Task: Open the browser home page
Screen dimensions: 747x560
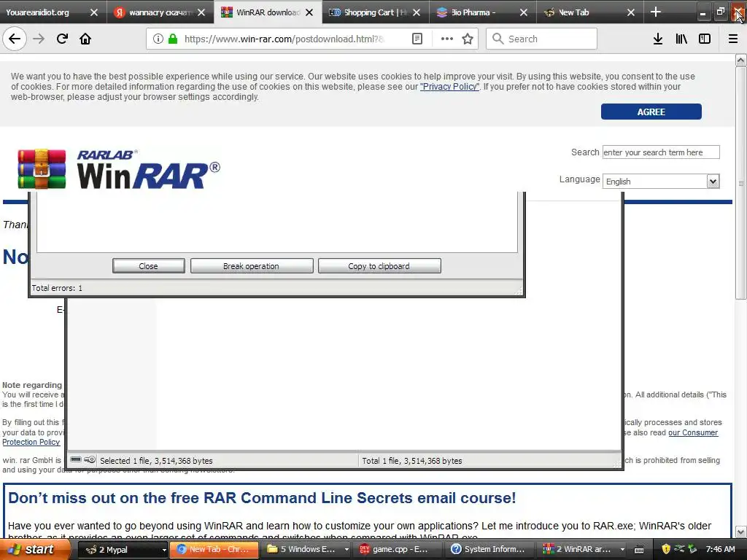Action: coord(85,39)
